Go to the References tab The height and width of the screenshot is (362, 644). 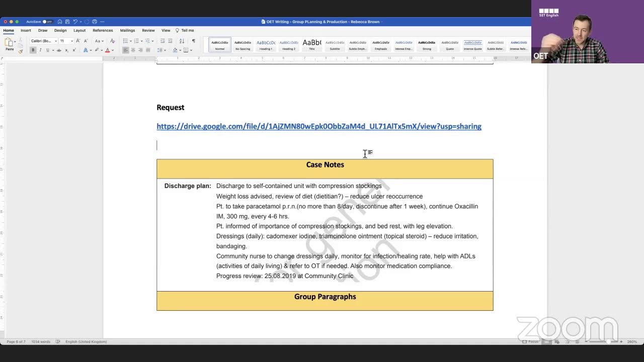103,30
